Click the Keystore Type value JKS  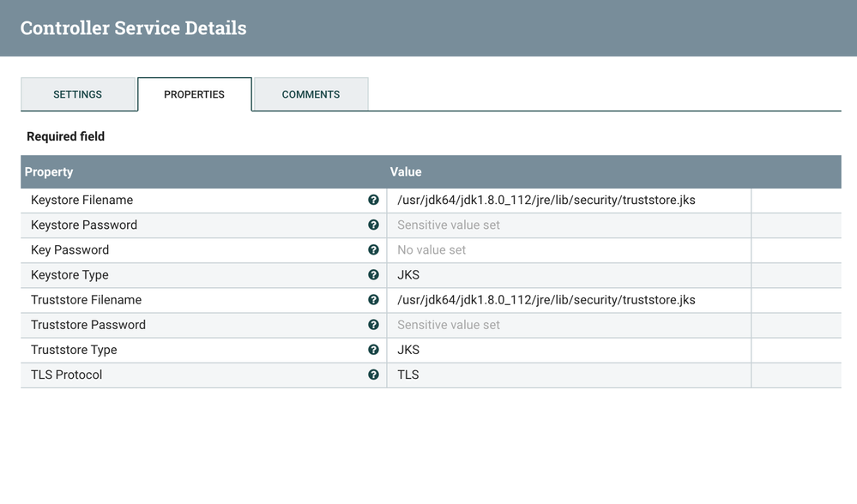(408, 274)
